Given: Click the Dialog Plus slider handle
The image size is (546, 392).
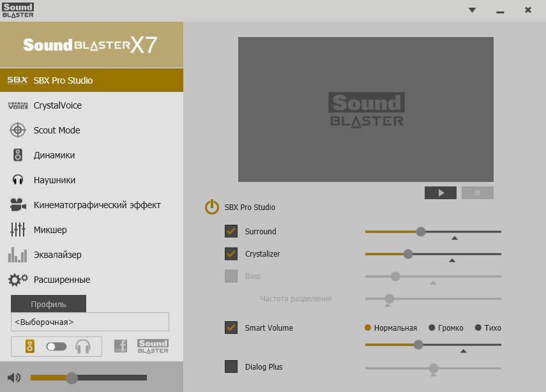Looking at the screenshot, I should click(x=434, y=368).
